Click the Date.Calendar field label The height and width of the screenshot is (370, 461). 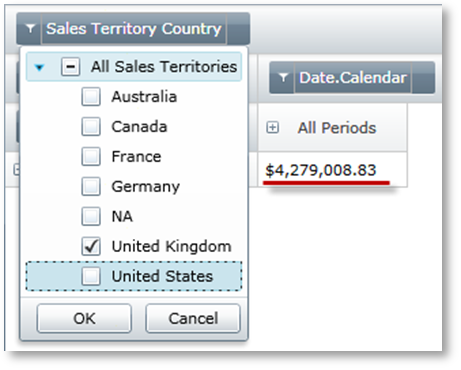pyautogui.click(x=353, y=77)
